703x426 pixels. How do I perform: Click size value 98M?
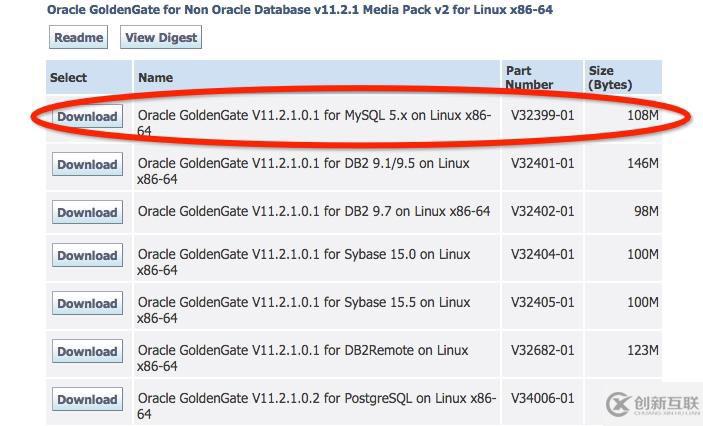coord(646,211)
